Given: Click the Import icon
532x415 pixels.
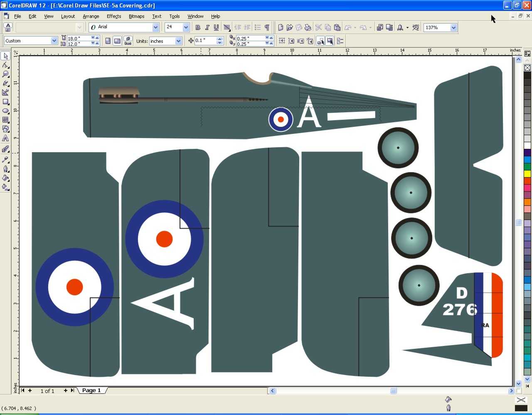Looking at the screenshot, I should (x=380, y=27).
